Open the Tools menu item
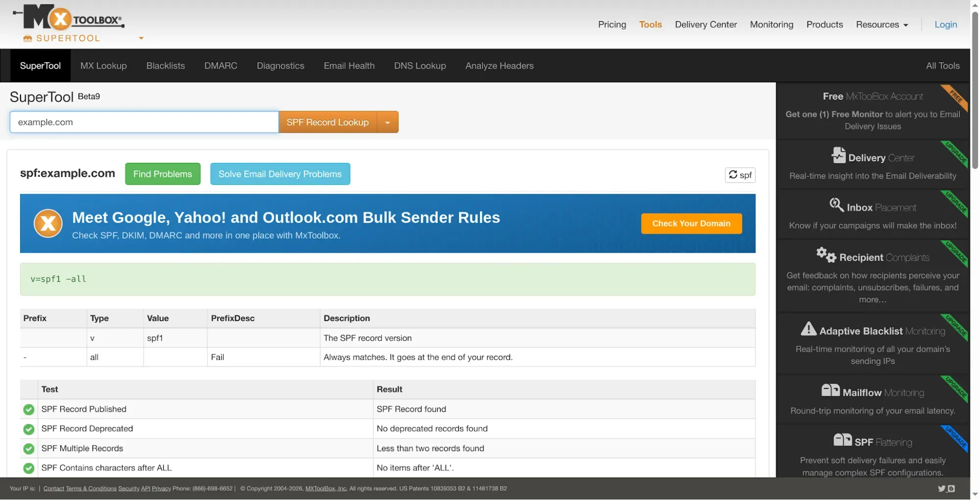The height and width of the screenshot is (500, 980). 650,25
